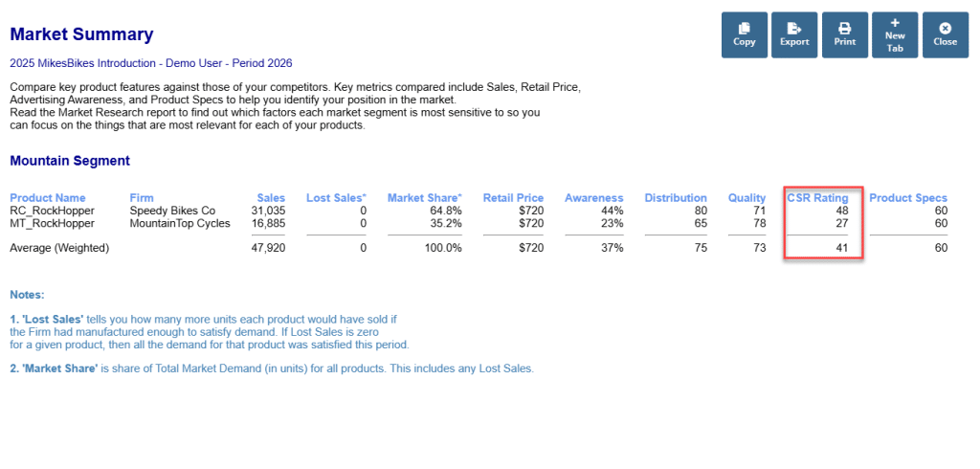
Task: Click the Lost Sales column header
Action: [336, 198]
